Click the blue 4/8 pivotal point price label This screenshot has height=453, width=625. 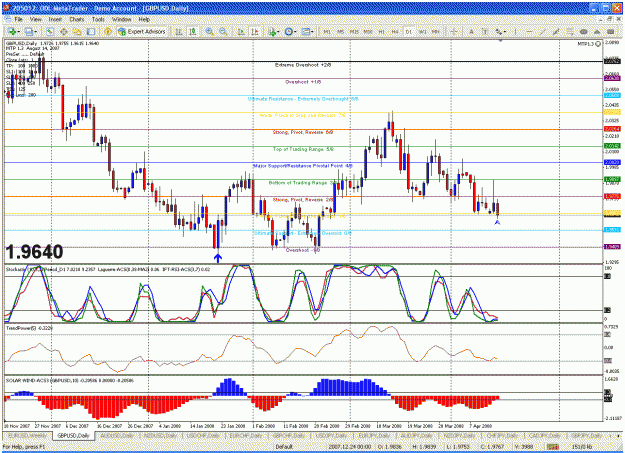612,162
